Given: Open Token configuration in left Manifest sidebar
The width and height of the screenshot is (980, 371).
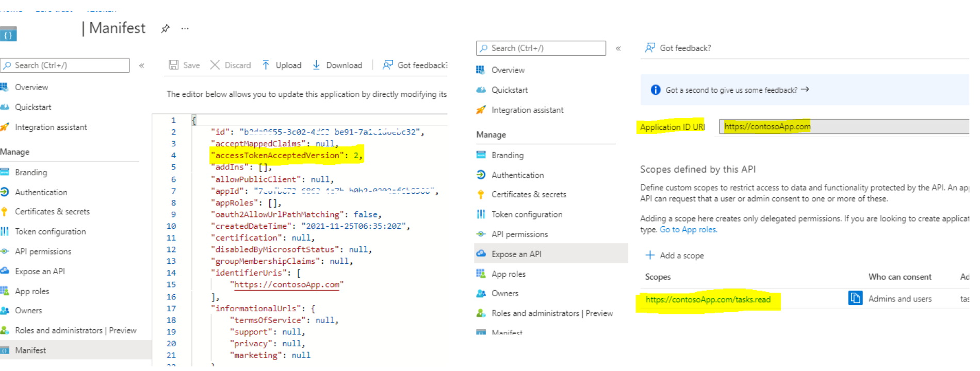Looking at the screenshot, I should tap(51, 231).
